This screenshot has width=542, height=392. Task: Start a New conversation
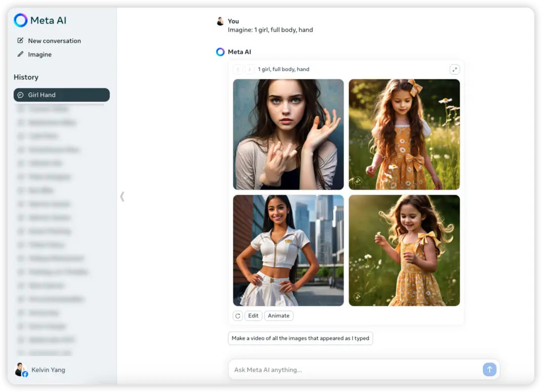(x=49, y=41)
